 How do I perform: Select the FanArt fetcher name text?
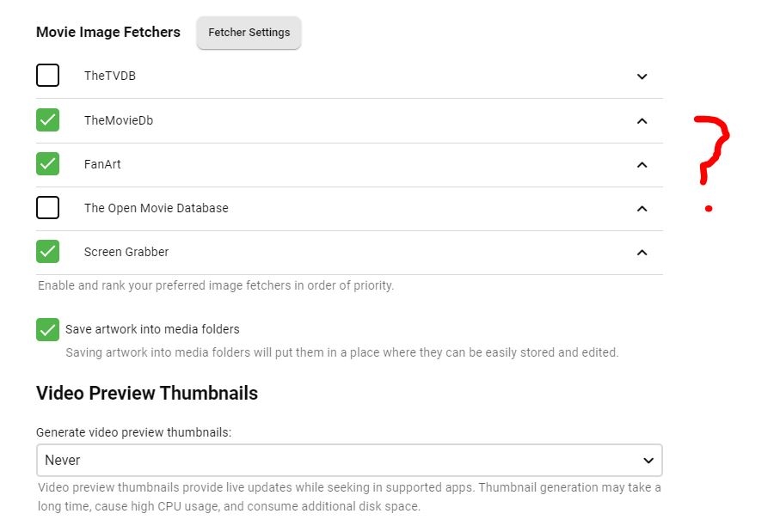[102, 164]
